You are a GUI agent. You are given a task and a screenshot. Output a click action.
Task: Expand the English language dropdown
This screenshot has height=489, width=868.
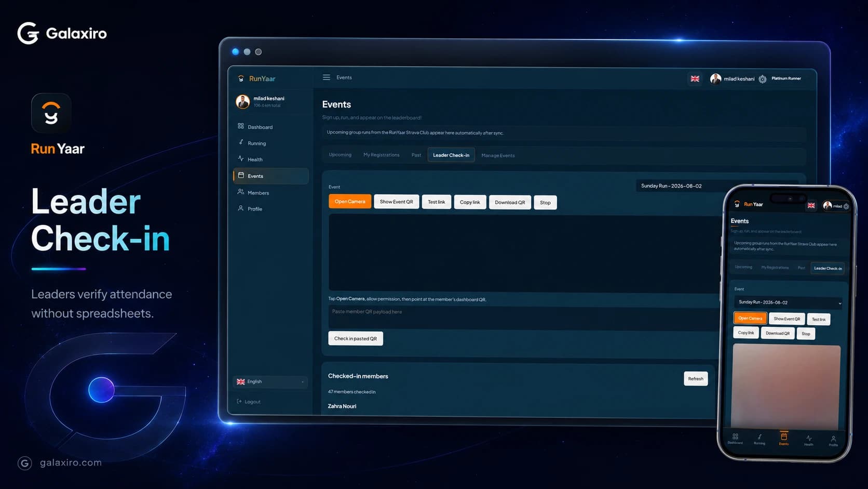click(x=270, y=381)
